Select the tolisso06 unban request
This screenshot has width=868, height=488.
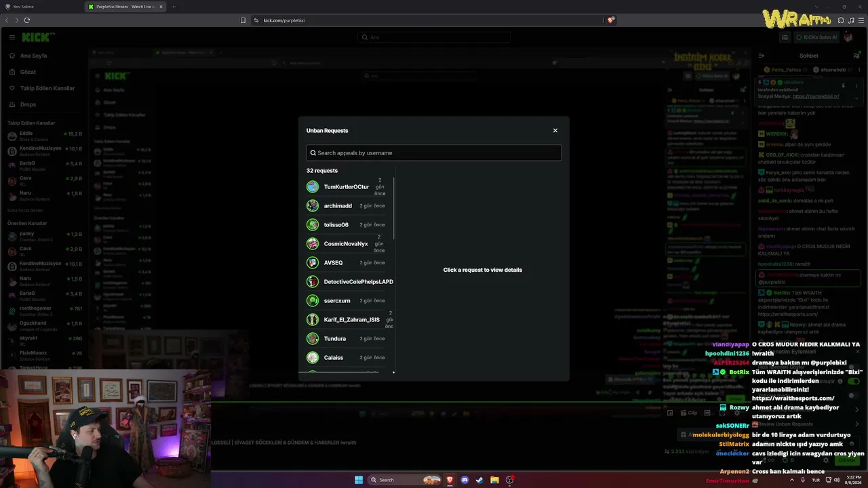coord(346,225)
